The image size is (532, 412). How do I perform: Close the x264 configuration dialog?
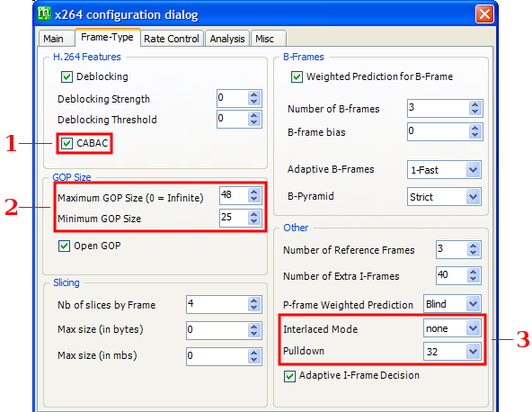(x=484, y=14)
